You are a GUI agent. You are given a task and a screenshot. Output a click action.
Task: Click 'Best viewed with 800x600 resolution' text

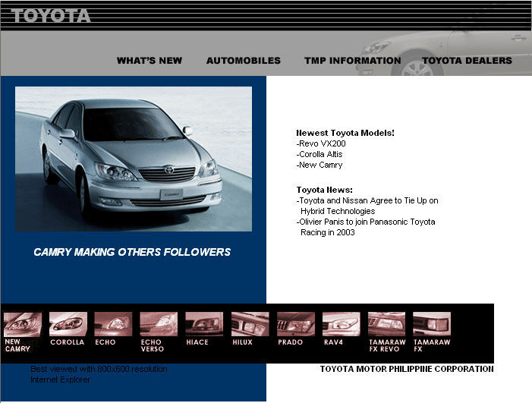pos(99,369)
